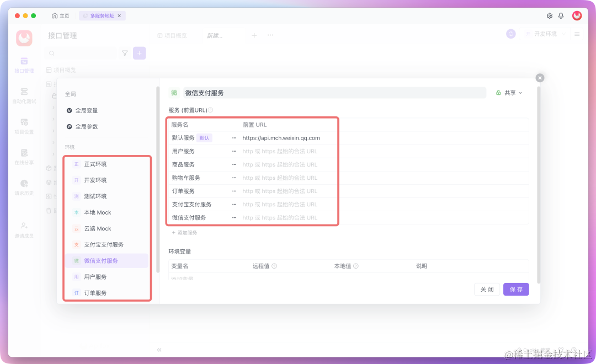Select the 云端 Mock environment

point(107,228)
